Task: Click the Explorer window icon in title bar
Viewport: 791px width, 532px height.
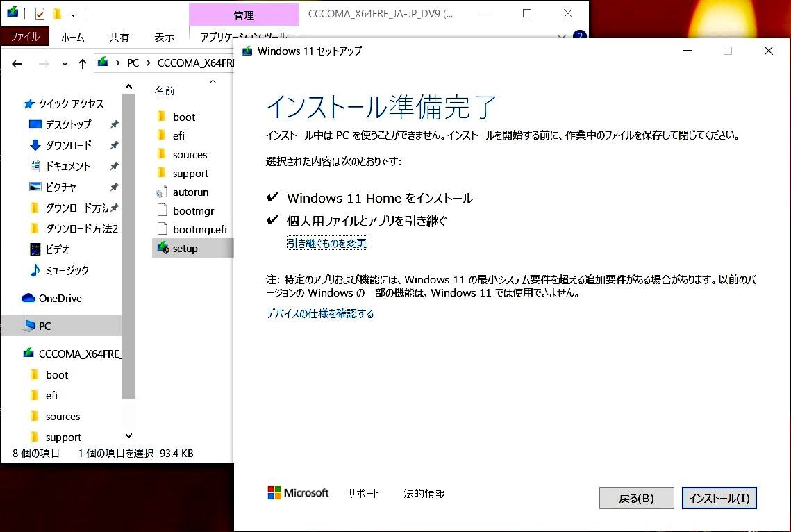Action: (x=13, y=12)
